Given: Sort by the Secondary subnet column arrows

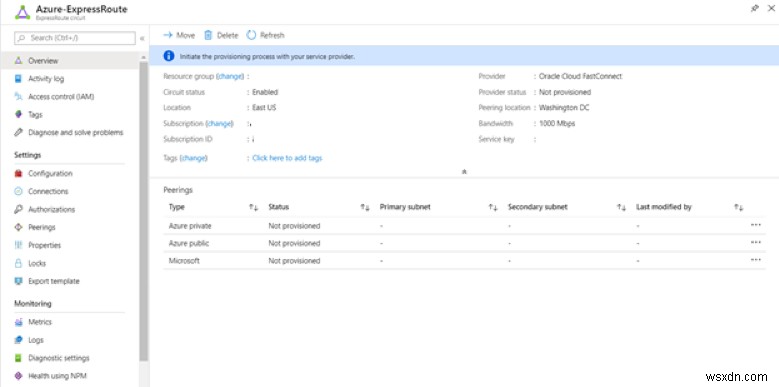Looking at the screenshot, I should [x=622, y=207].
